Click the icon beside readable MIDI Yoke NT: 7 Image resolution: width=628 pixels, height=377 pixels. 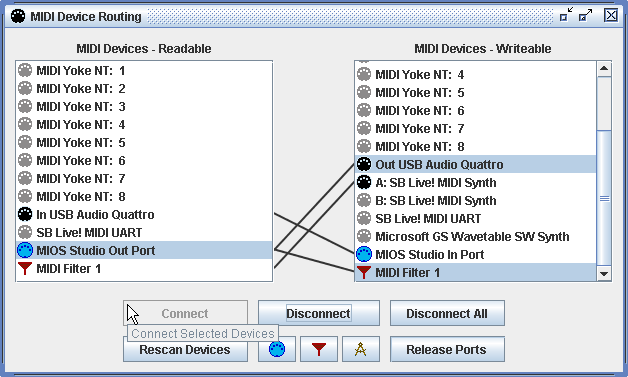click(x=25, y=179)
